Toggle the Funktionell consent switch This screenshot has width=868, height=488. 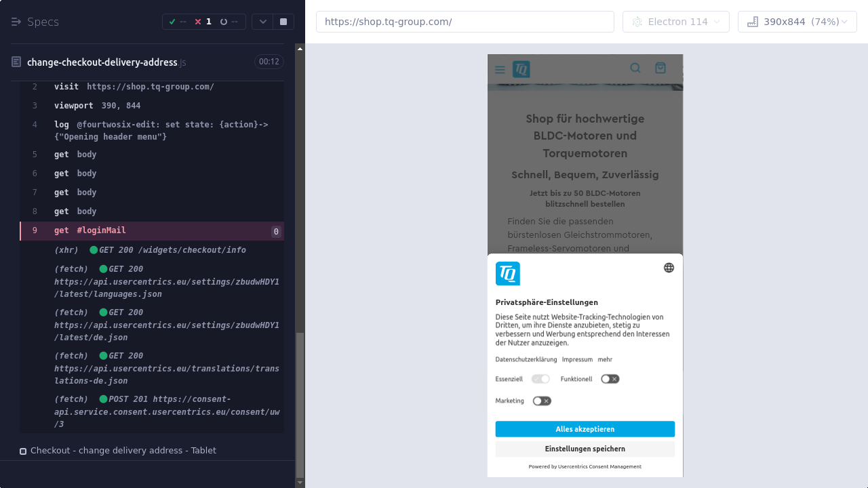point(610,379)
